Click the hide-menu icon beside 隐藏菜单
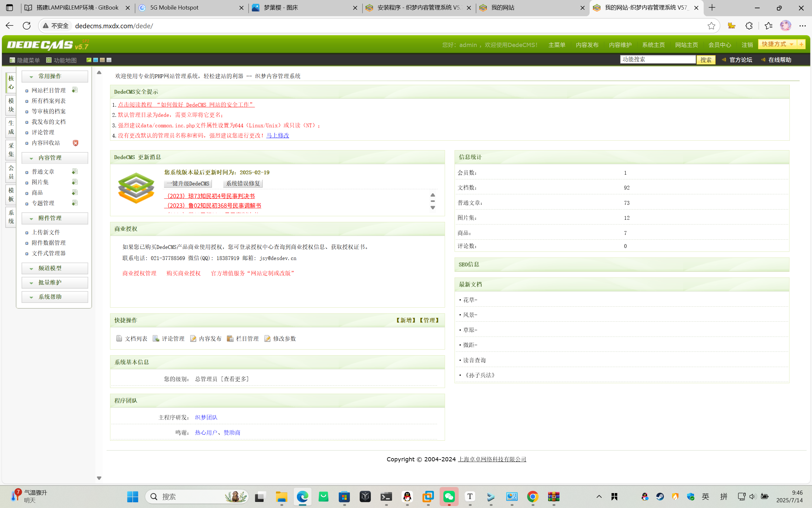 (x=12, y=60)
